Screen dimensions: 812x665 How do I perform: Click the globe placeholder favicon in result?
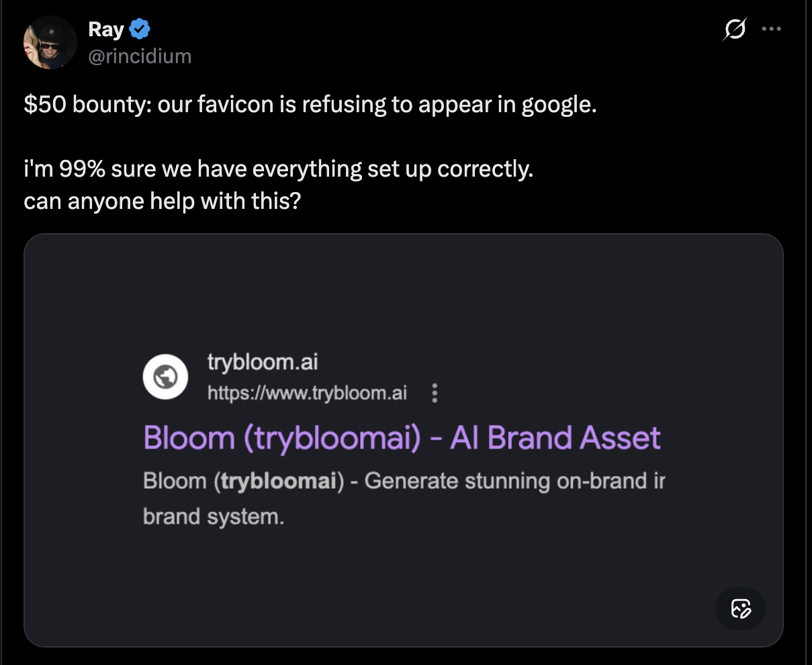pyautogui.click(x=165, y=377)
